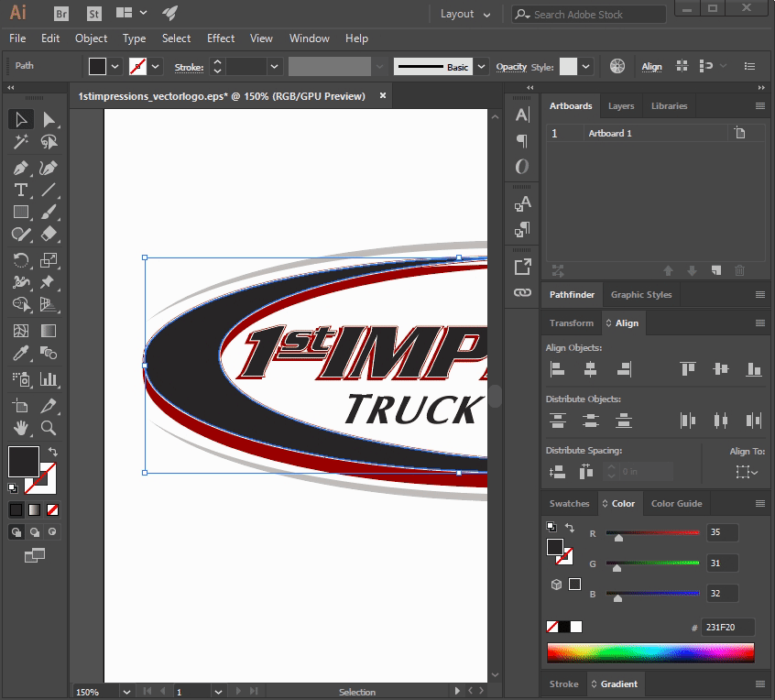Select the Zoom tool
Image resolution: width=775 pixels, height=700 pixels.
49,428
